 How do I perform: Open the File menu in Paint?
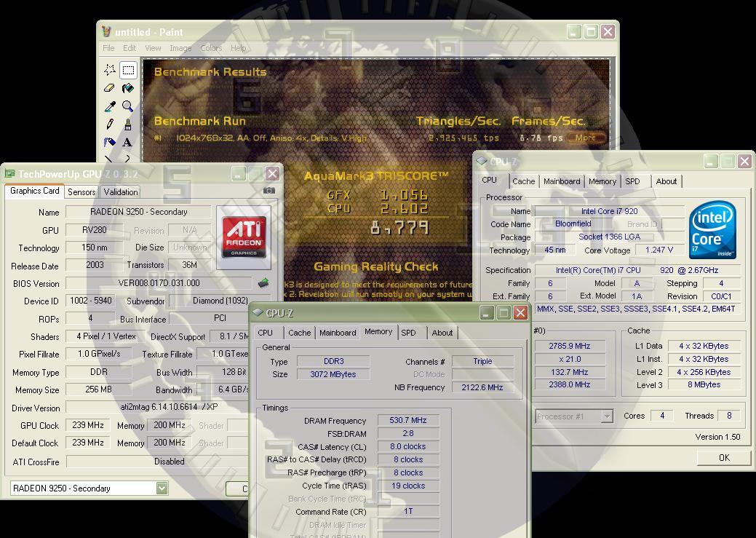(108, 48)
